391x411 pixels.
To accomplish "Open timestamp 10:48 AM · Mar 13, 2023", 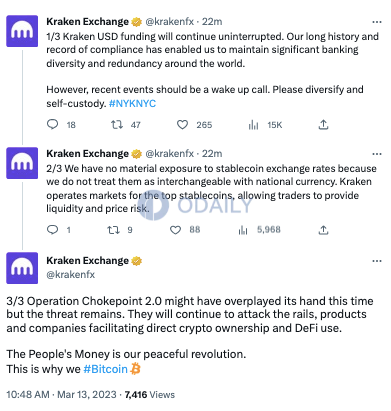I will pyautogui.click(x=61, y=395).
